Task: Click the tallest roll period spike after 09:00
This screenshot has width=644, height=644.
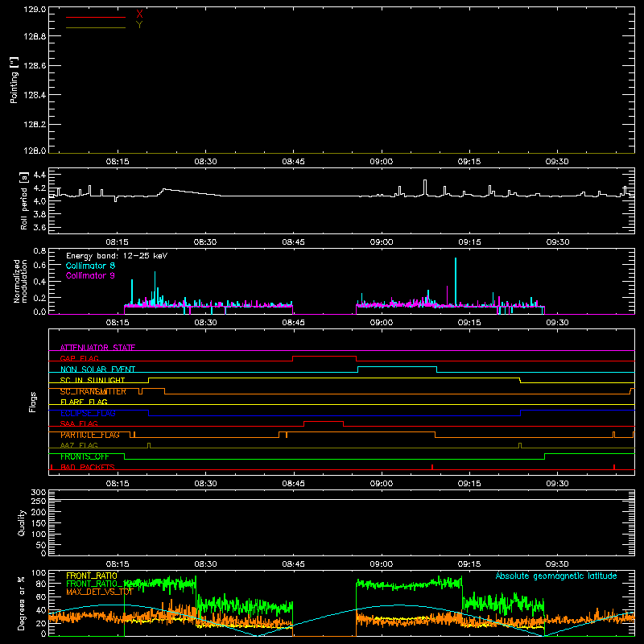Action: (425, 188)
